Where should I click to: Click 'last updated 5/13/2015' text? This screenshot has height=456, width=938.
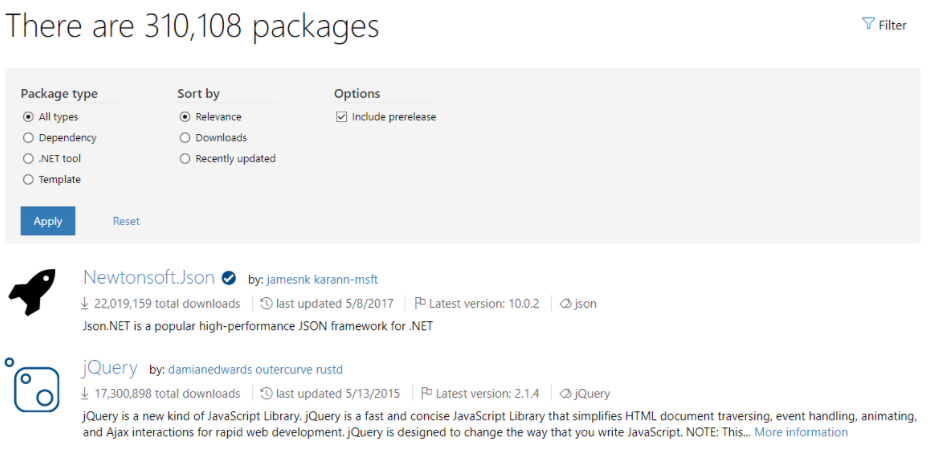338,394
